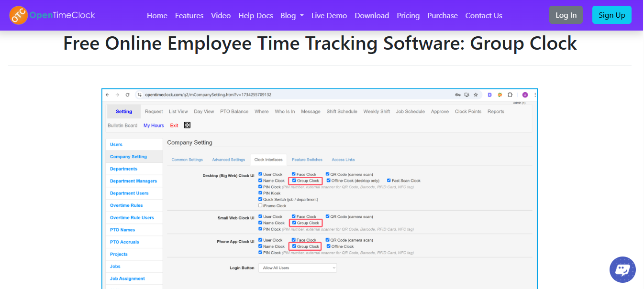This screenshot has width=644, height=289.
Task: Toggle the PIN Kiosk checkbox
Action: [260, 193]
